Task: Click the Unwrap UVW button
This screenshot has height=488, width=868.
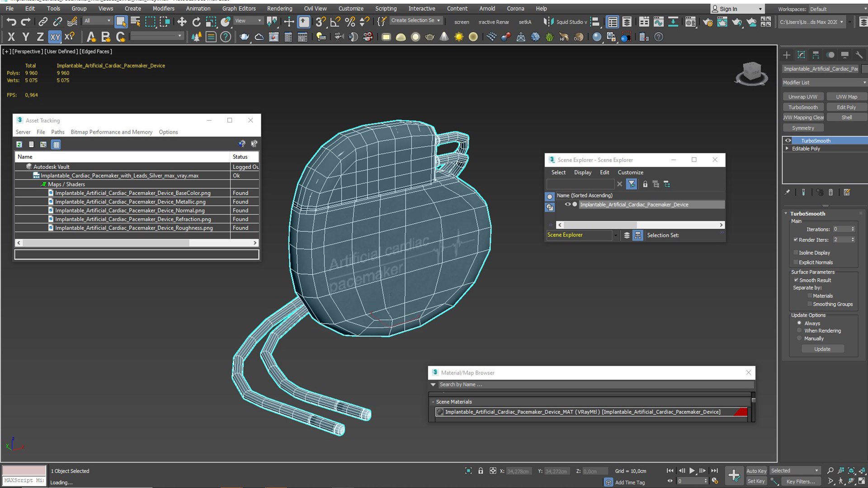Action: click(x=803, y=97)
